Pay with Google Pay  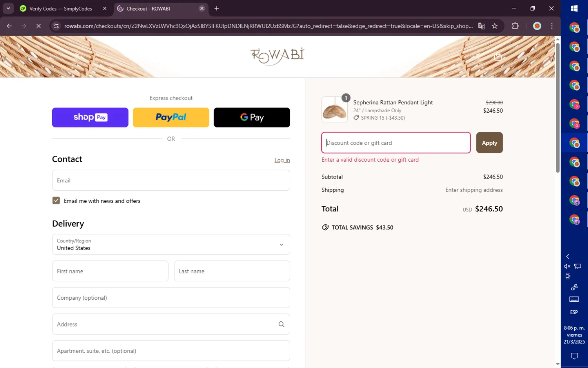point(252,117)
